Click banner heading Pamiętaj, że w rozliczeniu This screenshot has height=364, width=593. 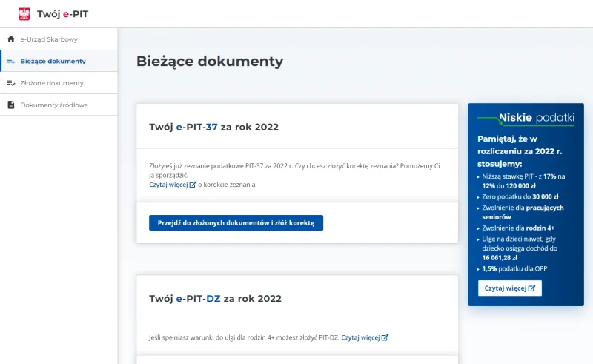520,151
